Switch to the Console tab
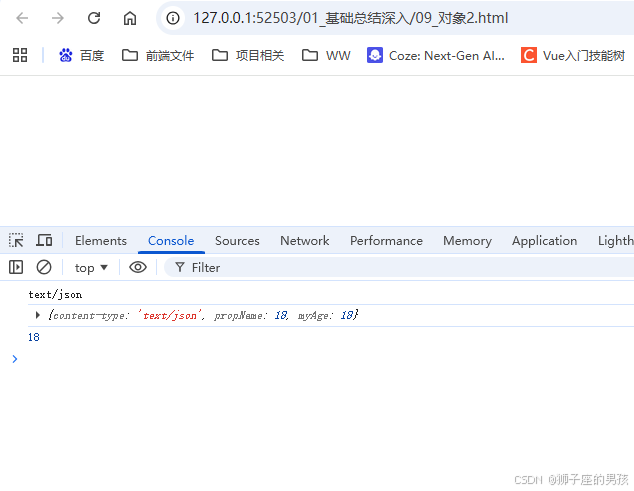 171,241
